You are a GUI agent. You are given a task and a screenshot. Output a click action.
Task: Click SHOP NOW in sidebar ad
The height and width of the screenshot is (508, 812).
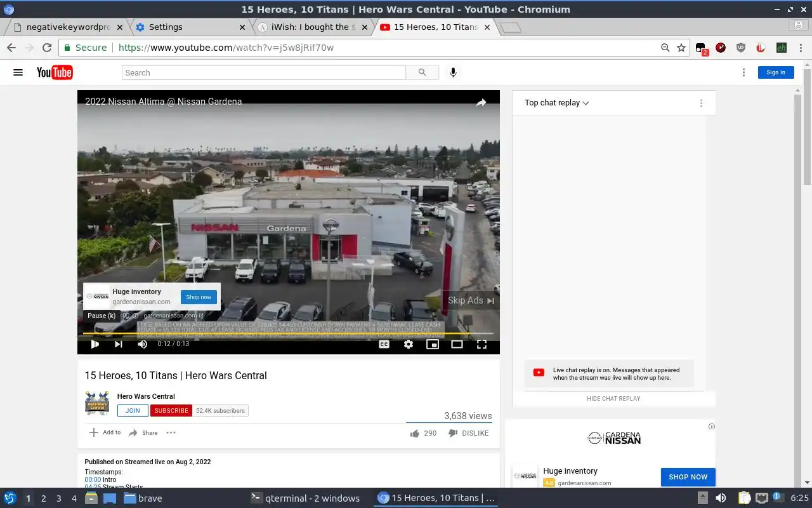point(688,477)
